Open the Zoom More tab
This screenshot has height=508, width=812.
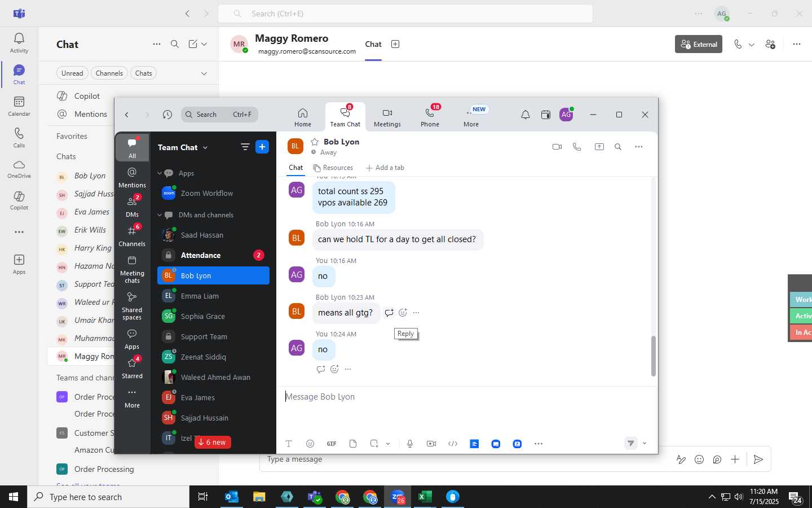pos(471,117)
